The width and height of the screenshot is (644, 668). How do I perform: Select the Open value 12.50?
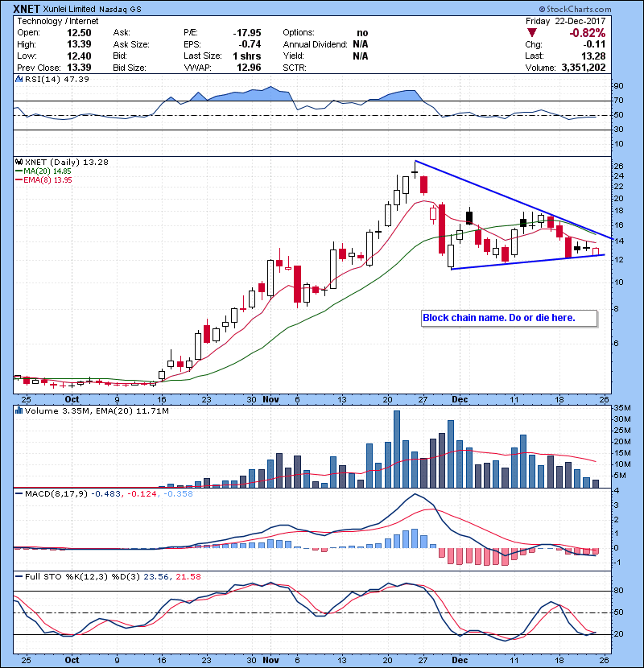tap(79, 33)
